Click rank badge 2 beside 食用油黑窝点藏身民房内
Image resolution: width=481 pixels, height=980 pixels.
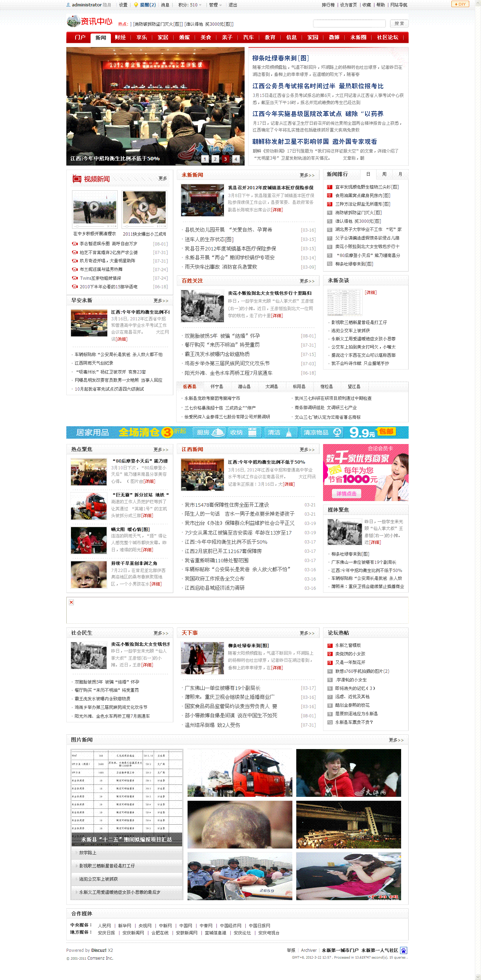pyautogui.click(x=329, y=196)
